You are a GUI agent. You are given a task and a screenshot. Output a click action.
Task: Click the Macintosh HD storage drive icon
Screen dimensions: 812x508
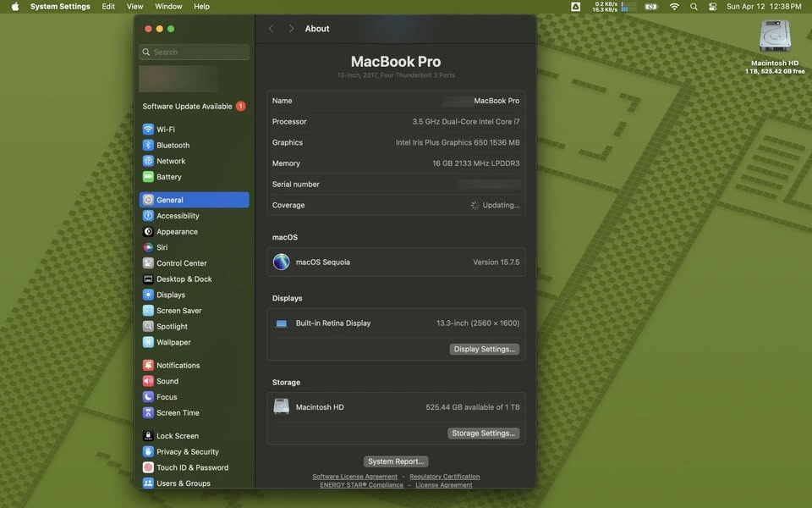pos(281,407)
